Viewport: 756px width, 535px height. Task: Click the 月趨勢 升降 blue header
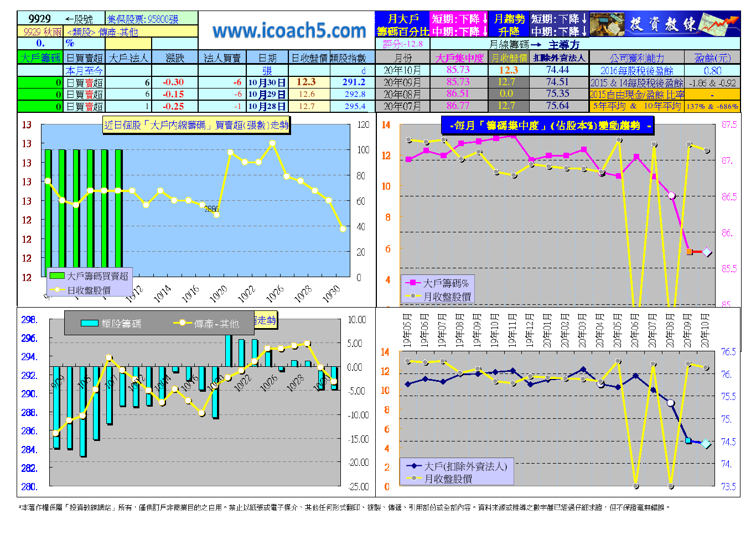509,25
